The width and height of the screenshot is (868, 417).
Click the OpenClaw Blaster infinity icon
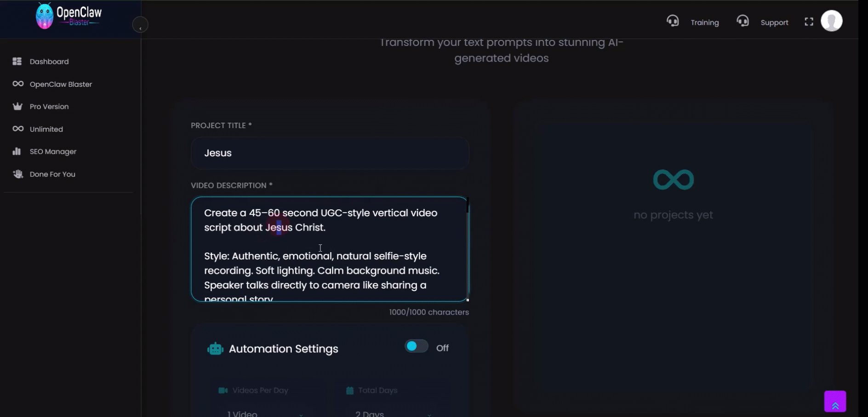pyautogui.click(x=18, y=84)
